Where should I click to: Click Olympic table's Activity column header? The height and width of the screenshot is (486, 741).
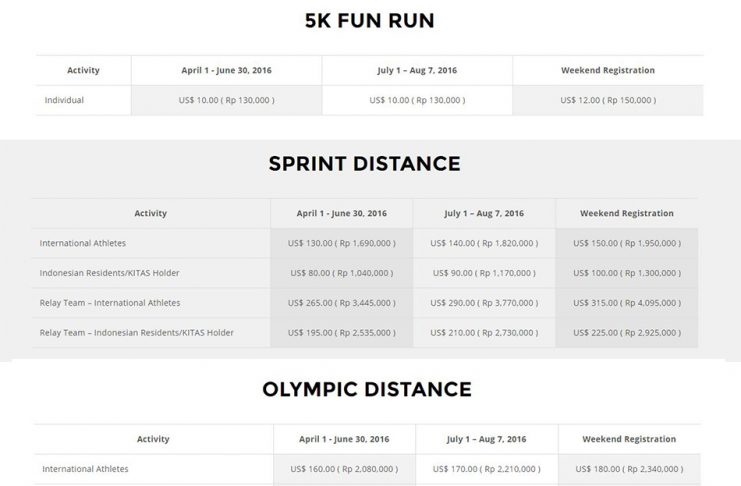[152, 439]
